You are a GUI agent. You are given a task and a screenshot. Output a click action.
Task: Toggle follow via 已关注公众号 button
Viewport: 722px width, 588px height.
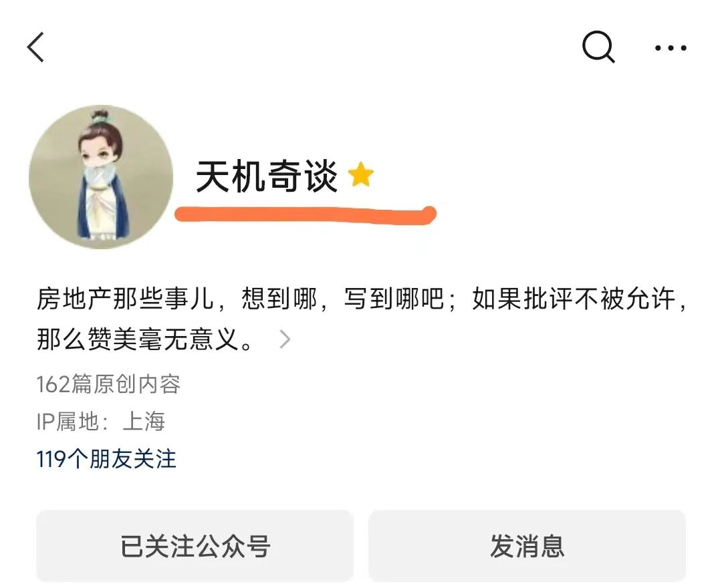195,546
